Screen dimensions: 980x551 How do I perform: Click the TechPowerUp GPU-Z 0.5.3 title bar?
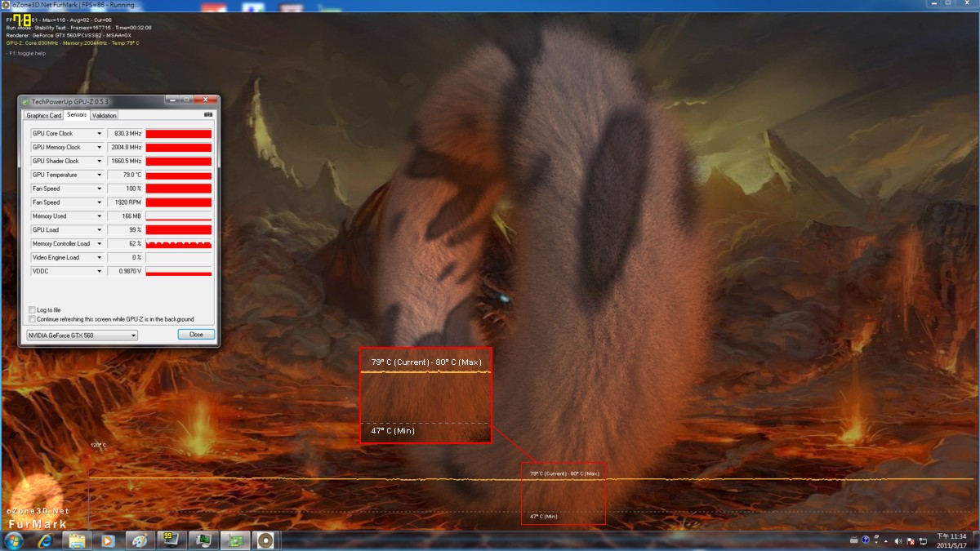117,101
